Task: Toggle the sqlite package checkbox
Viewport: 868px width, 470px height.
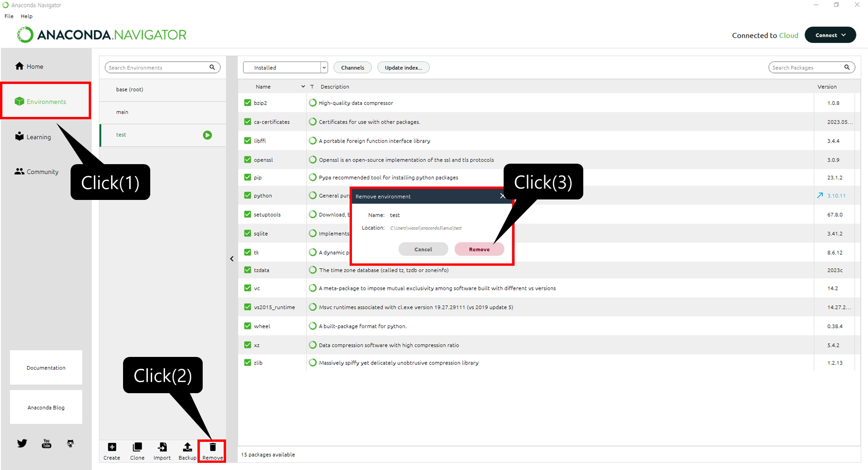Action: (x=248, y=233)
